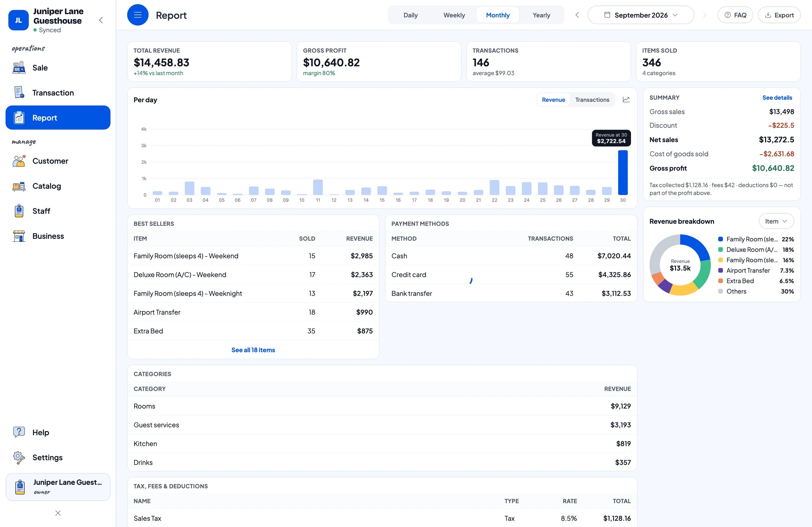Go to the previous month arrow
The width and height of the screenshot is (812, 527).
pyautogui.click(x=577, y=15)
